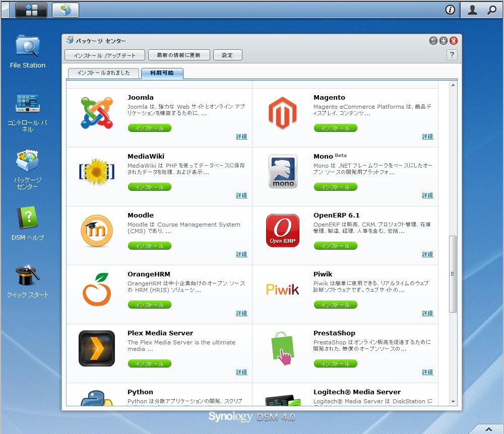Click the Joomla package title text
Image resolution: width=504 pixels, height=434 pixels.
tap(141, 97)
